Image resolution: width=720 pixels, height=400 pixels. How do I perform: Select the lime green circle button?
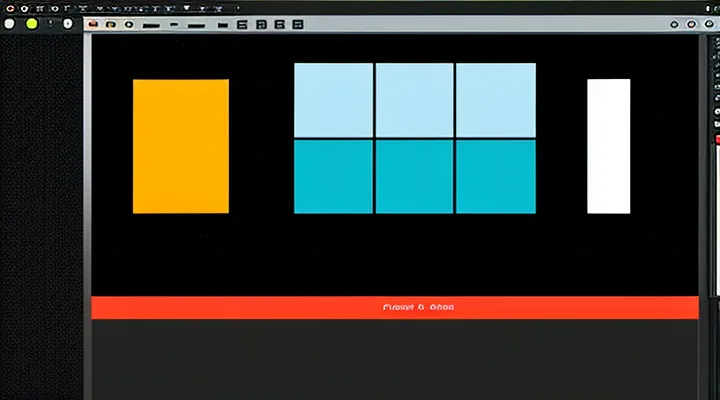32,24
